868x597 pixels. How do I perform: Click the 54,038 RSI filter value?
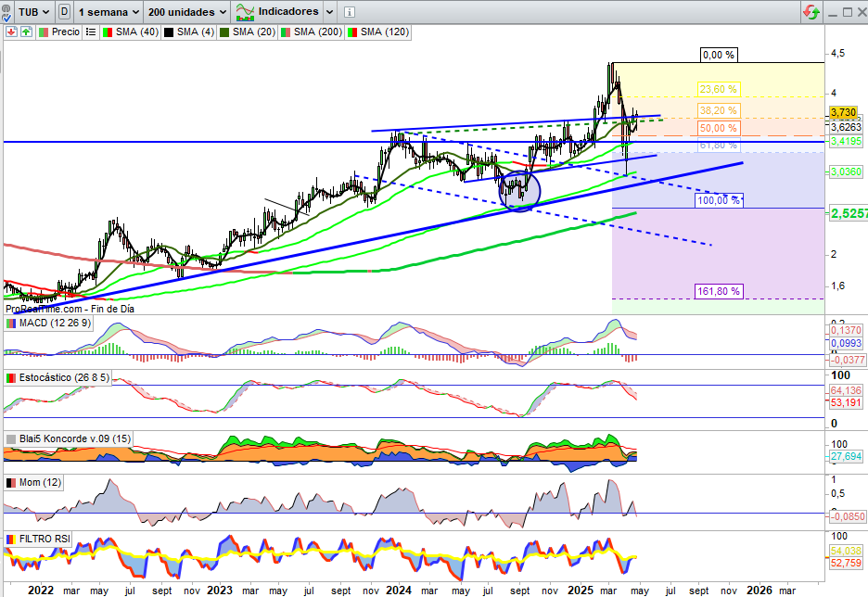coord(846,551)
